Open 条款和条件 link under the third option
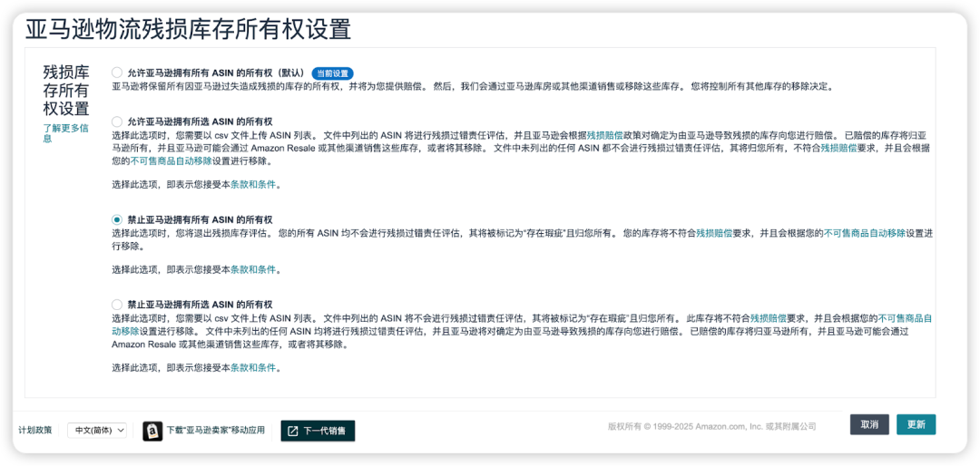The width and height of the screenshot is (980, 466). (253, 270)
